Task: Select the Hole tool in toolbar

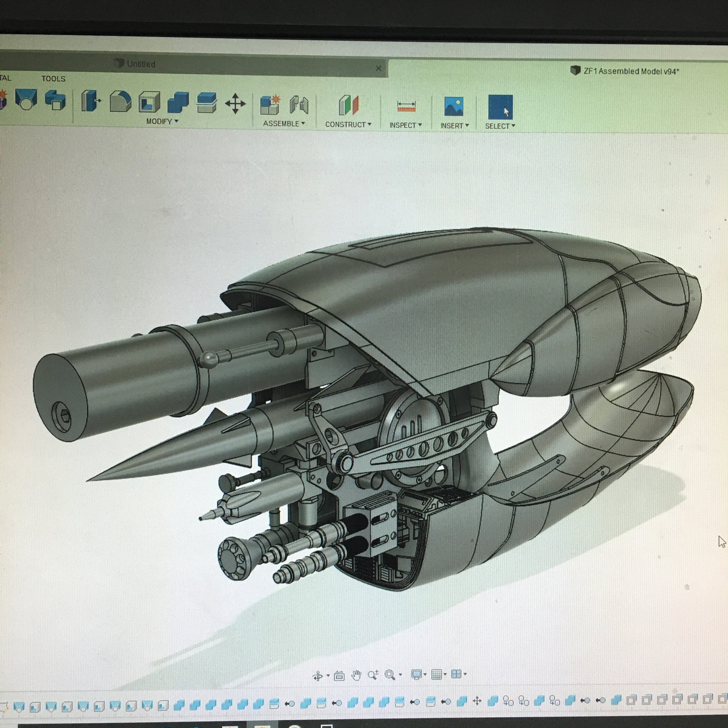Action: point(26,100)
